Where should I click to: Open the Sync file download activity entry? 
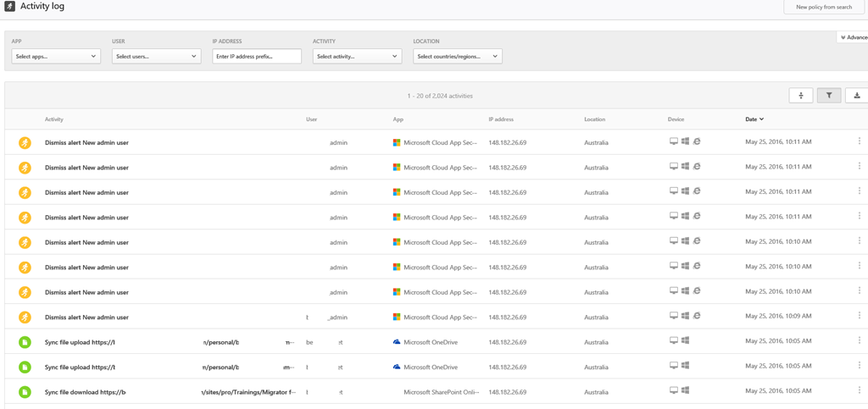click(x=85, y=392)
